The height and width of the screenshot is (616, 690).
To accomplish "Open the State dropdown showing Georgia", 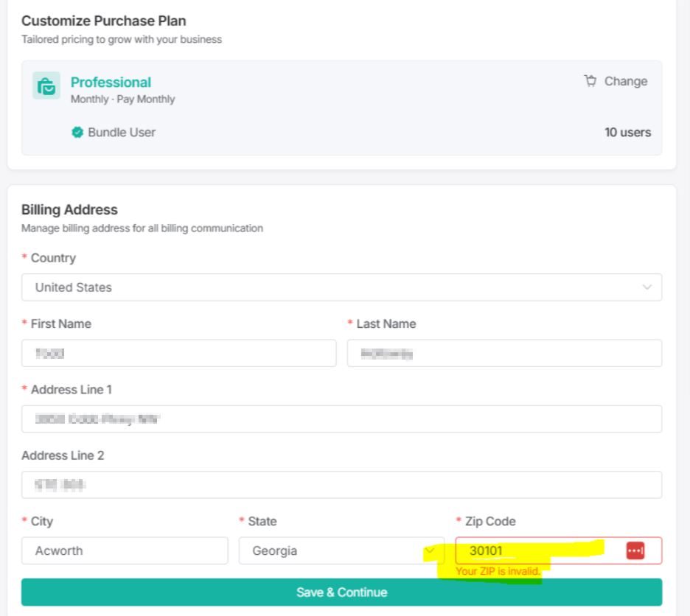I will click(332, 550).
